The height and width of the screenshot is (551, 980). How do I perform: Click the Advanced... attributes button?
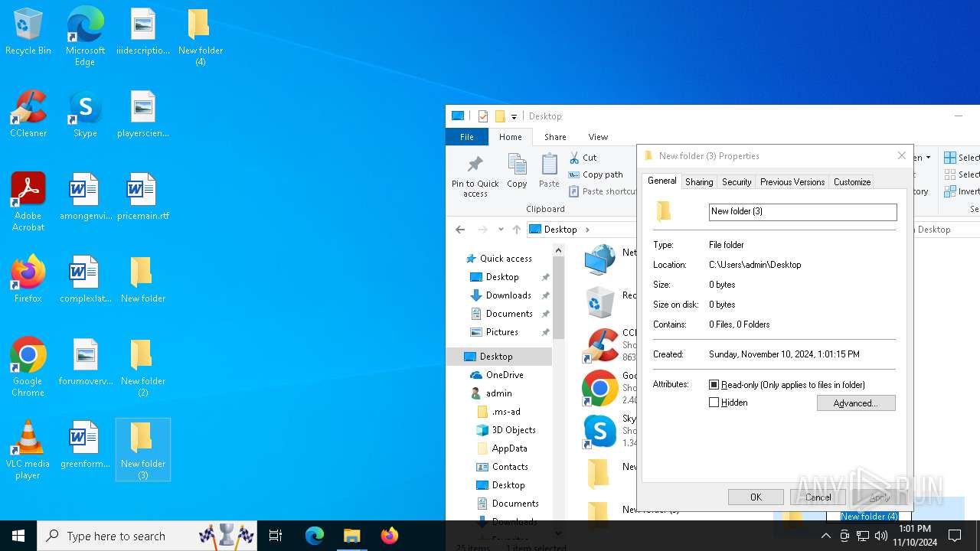point(856,403)
